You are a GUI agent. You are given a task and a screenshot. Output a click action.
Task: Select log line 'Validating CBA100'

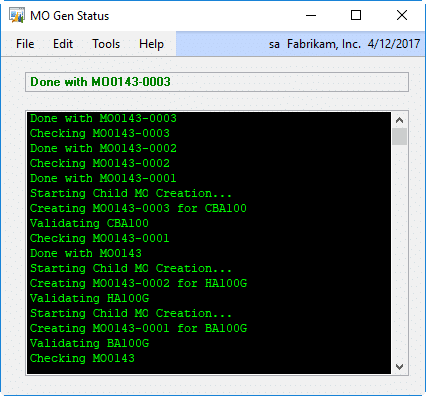point(89,223)
